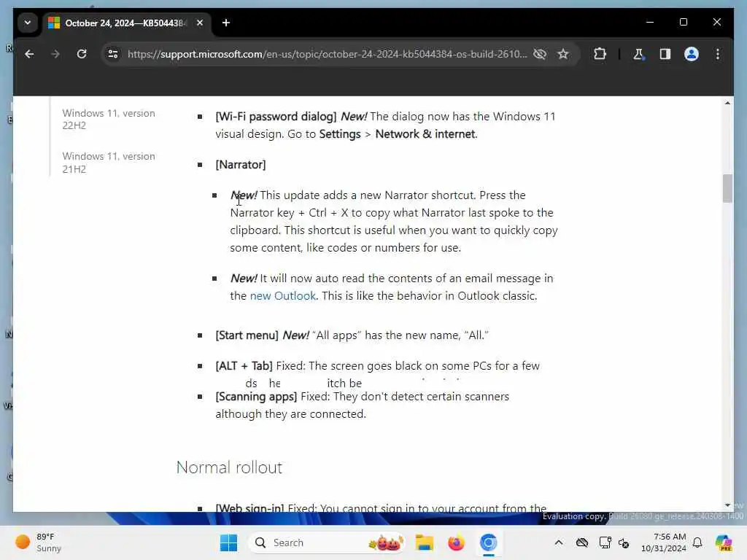The height and width of the screenshot is (560, 747).
Task: Bookmark this page with star icon
Action: (x=563, y=54)
